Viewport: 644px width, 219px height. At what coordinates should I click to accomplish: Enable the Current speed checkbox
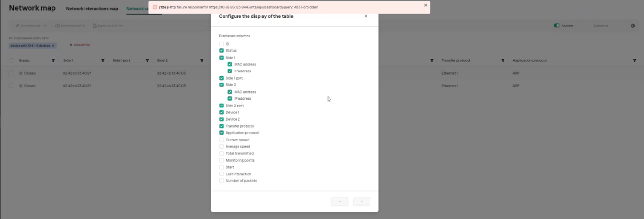tap(221, 140)
